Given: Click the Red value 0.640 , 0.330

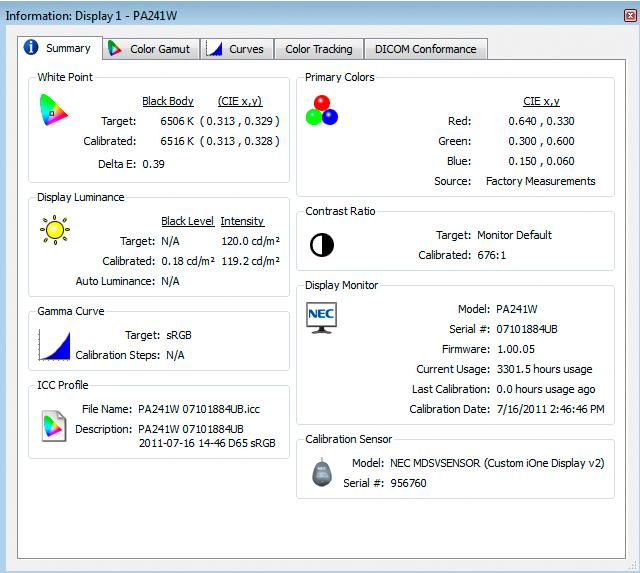Looking at the screenshot, I should pyautogui.click(x=541, y=121).
